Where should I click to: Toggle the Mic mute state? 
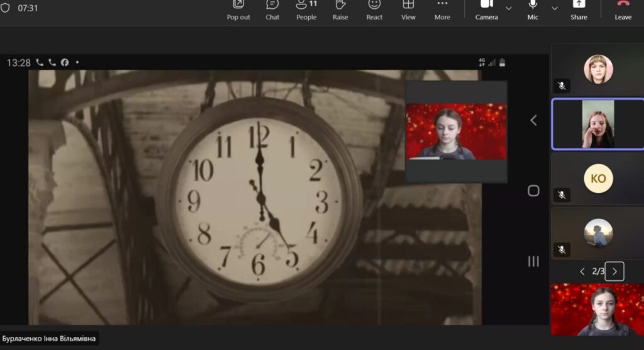click(533, 9)
